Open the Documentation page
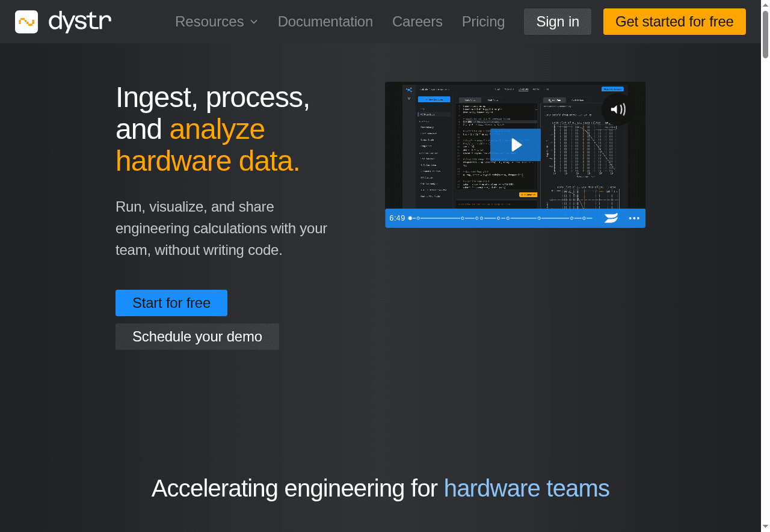Image resolution: width=770 pixels, height=532 pixels. (x=325, y=22)
